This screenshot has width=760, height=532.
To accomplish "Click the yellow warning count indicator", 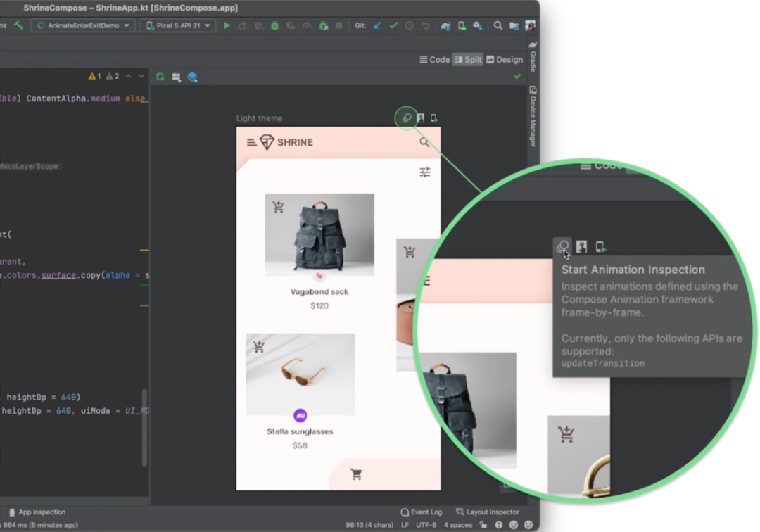I will [x=94, y=76].
